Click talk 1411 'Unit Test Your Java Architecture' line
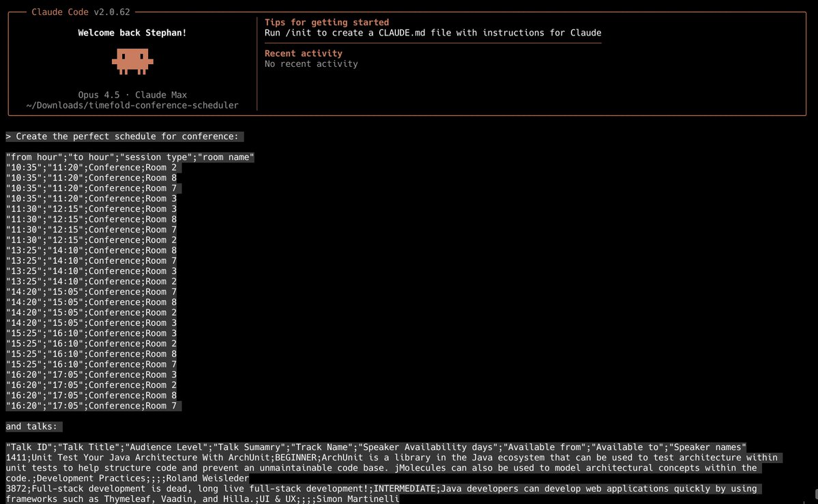 (x=394, y=458)
